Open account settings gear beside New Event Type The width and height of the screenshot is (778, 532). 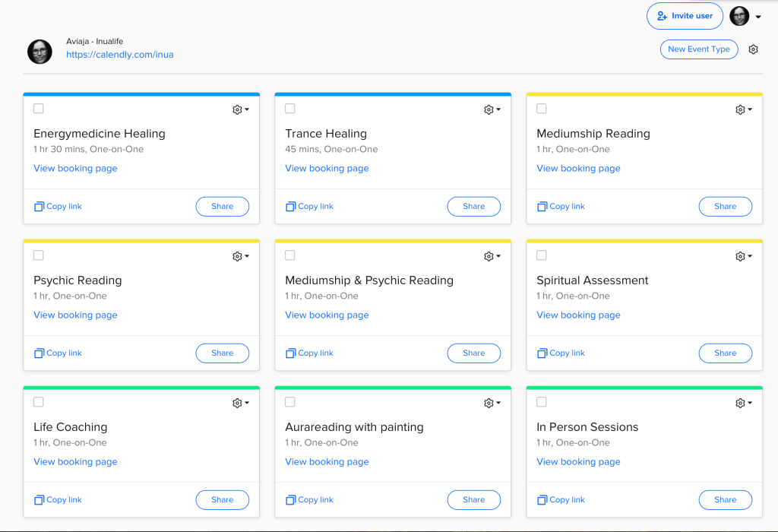tap(753, 49)
